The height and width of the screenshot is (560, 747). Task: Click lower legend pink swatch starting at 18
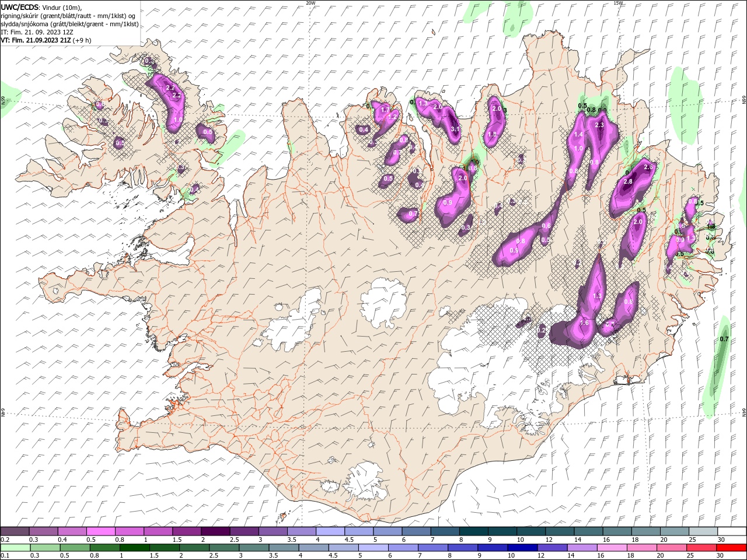[x=643, y=548]
